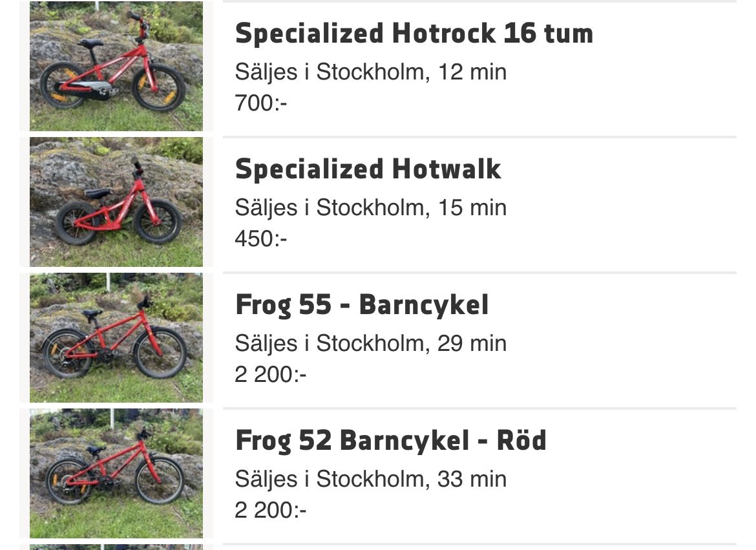Select the "29 min" timestamp

[x=472, y=343]
